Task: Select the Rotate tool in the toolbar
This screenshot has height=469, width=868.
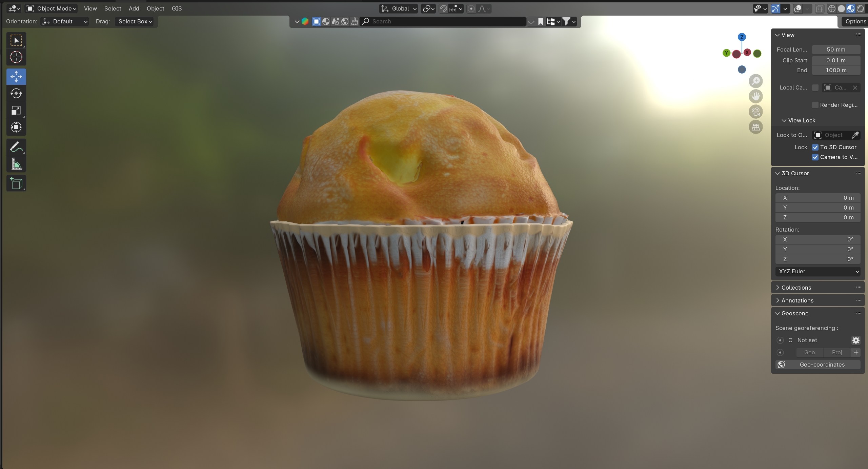Action: point(16,93)
